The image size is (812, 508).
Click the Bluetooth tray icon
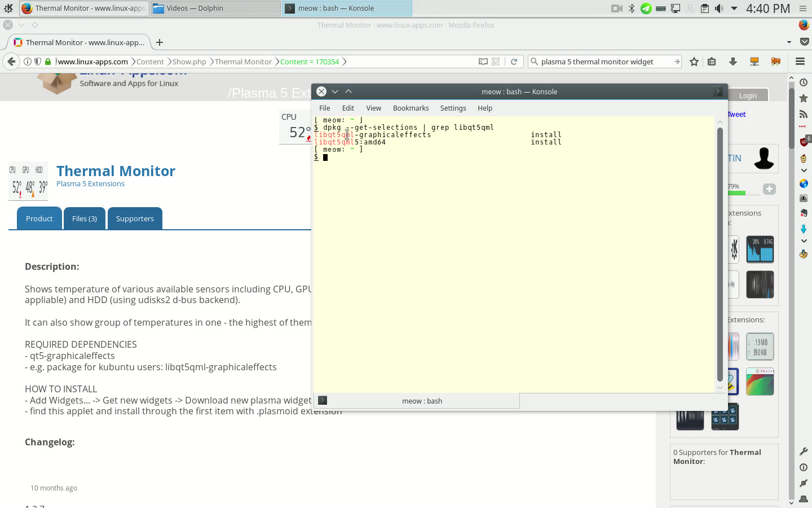(632, 8)
